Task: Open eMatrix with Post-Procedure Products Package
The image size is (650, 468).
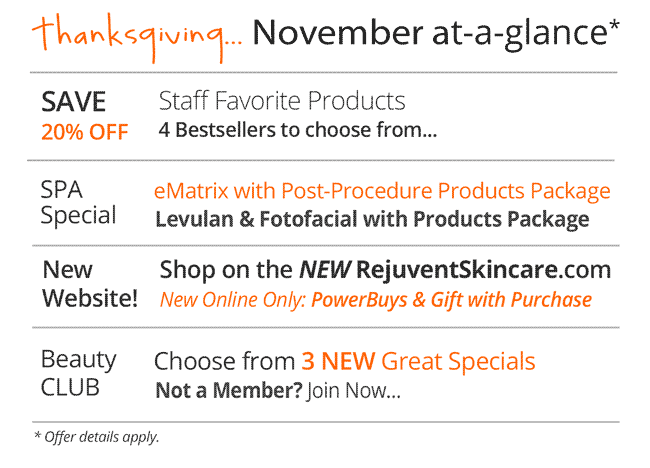Action: coord(382,190)
